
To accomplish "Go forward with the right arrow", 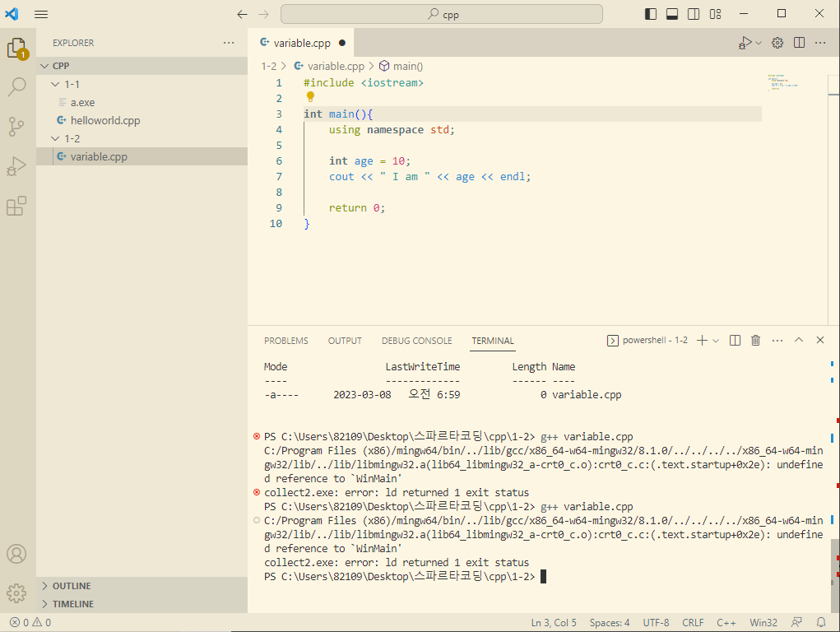I will pos(263,15).
